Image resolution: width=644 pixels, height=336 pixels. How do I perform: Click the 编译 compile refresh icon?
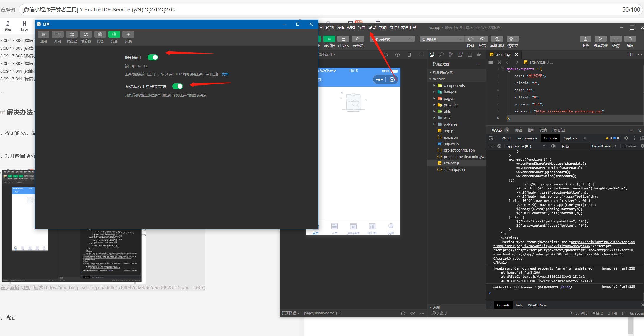click(470, 39)
